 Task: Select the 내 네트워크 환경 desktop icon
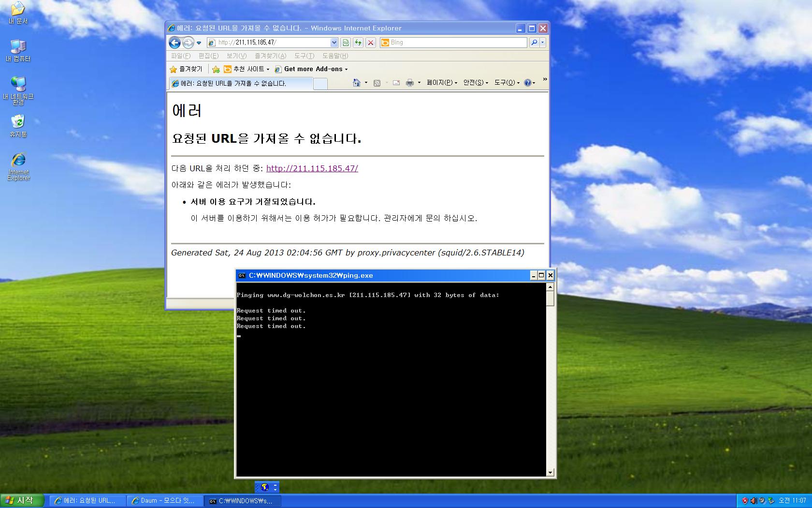[18, 90]
